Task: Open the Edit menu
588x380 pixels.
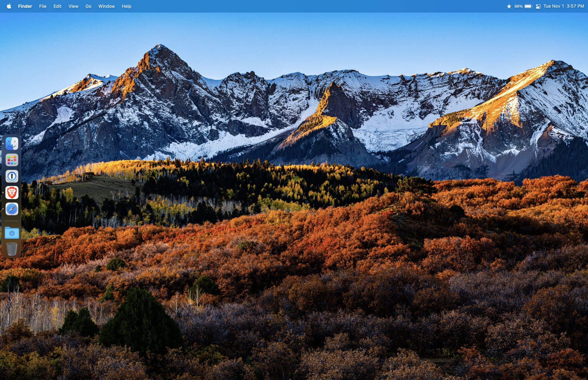Action: [x=57, y=6]
